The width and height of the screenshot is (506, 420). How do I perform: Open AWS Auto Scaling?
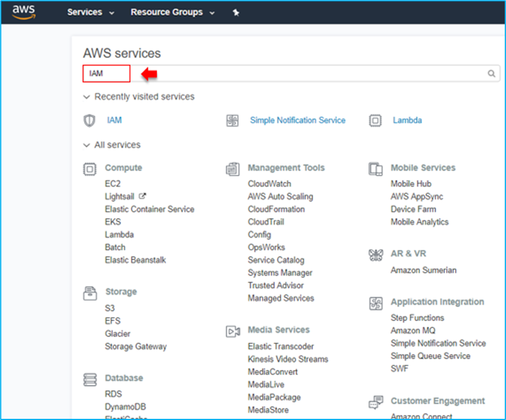280,196
